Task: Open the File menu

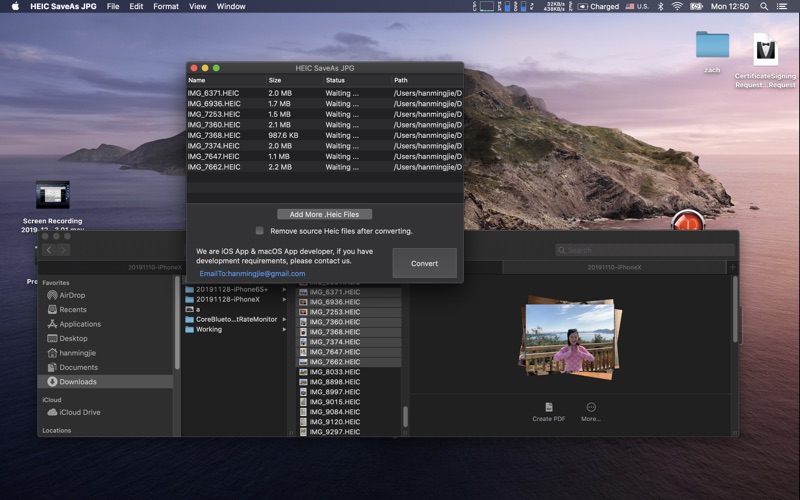Action: click(113, 6)
